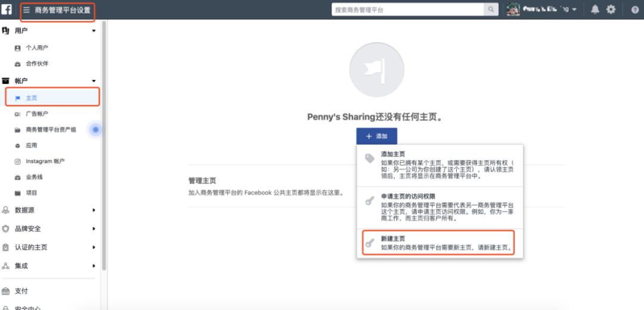Click the 商务管理平台资产组 folder icon
This screenshot has width=644, height=310.
click(18, 130)
